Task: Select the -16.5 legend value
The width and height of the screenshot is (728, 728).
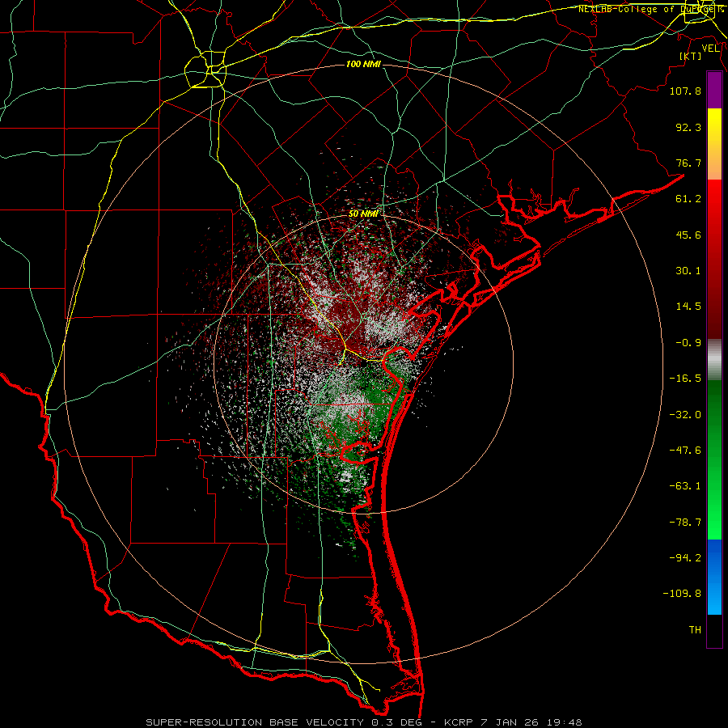Action: pos(685,379)
